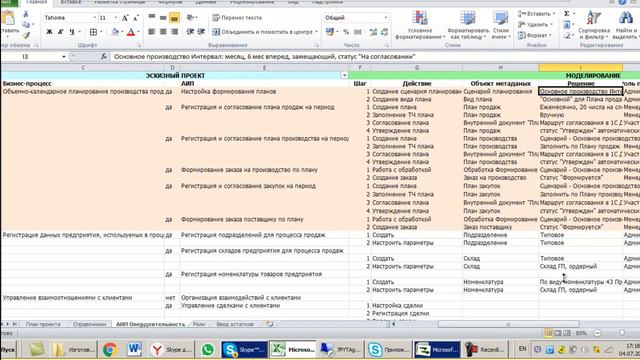Click the Copy icon in clipboard group
Viewport: 640px width, 360px height.
pyautogui.click(x=26, y=25)
